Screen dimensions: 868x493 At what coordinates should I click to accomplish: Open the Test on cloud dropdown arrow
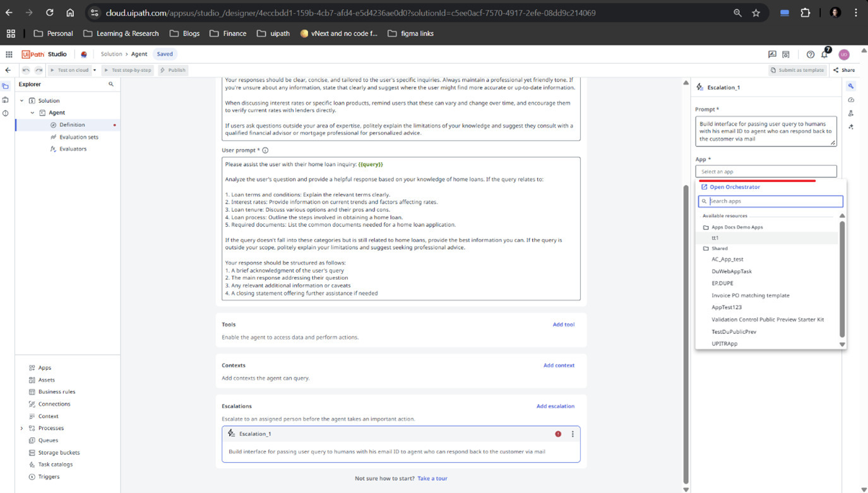pyautogui.click(x=95, y=70)
